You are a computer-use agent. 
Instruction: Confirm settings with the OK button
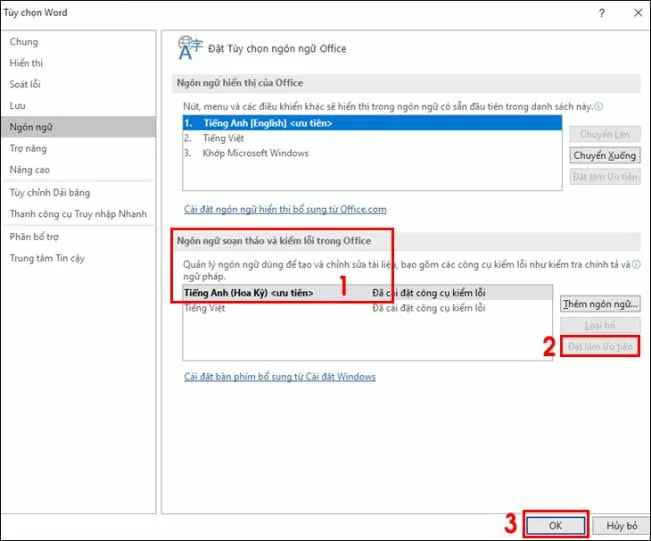click(553, 525)
